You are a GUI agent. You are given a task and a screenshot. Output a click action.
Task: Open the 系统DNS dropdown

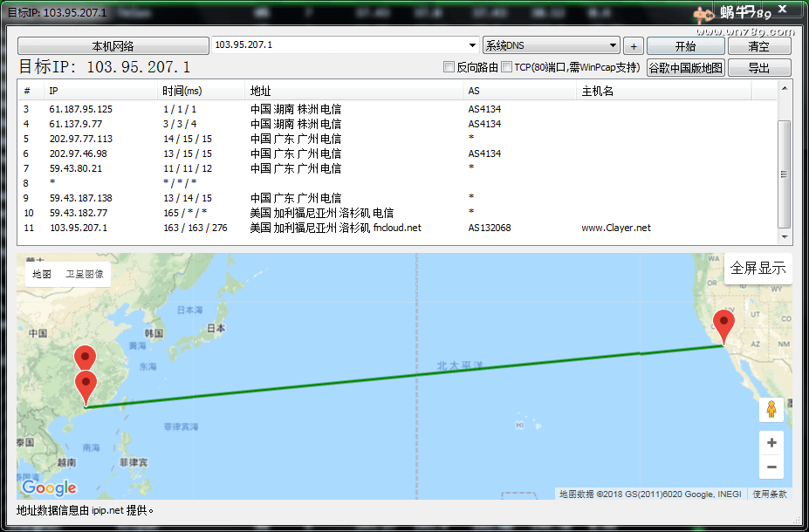pos(613,45)
